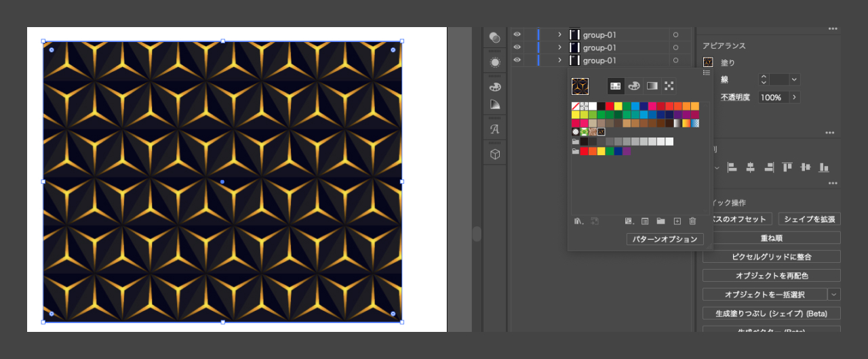Select the grayscale color group folder icon
Screen dimensions: 868x359
(576, 142)
